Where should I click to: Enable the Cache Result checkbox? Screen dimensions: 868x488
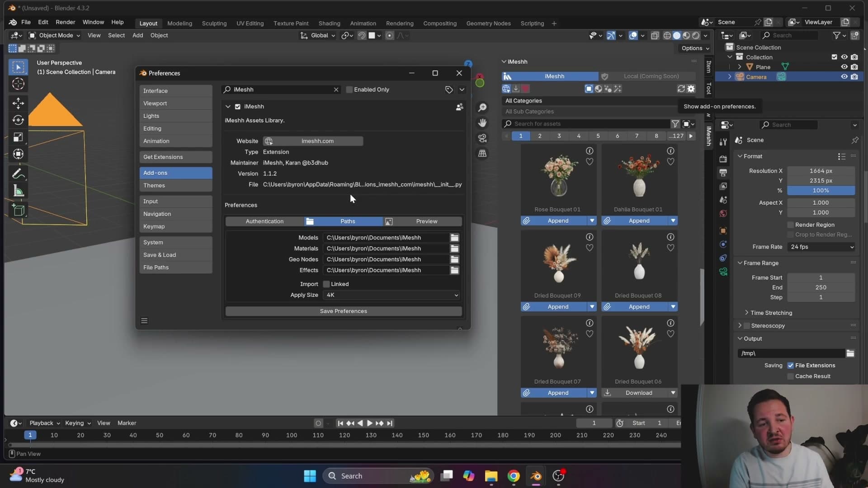pos(790,376)
